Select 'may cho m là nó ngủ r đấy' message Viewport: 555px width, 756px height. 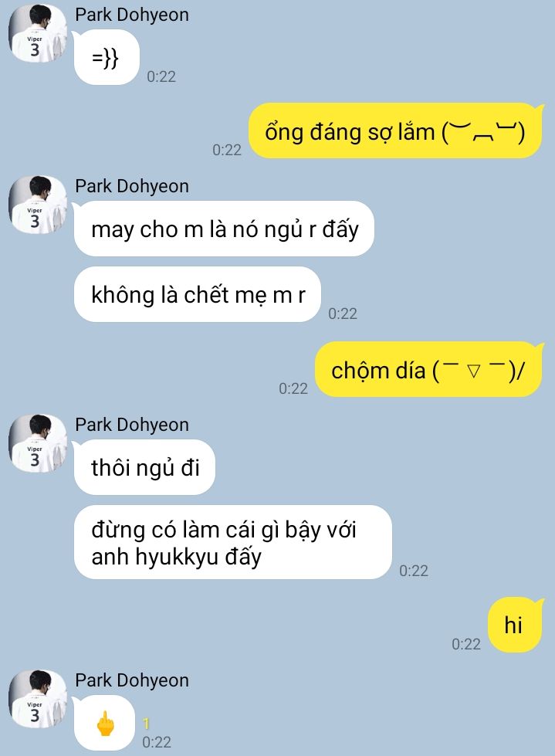(x=224, y=229)
